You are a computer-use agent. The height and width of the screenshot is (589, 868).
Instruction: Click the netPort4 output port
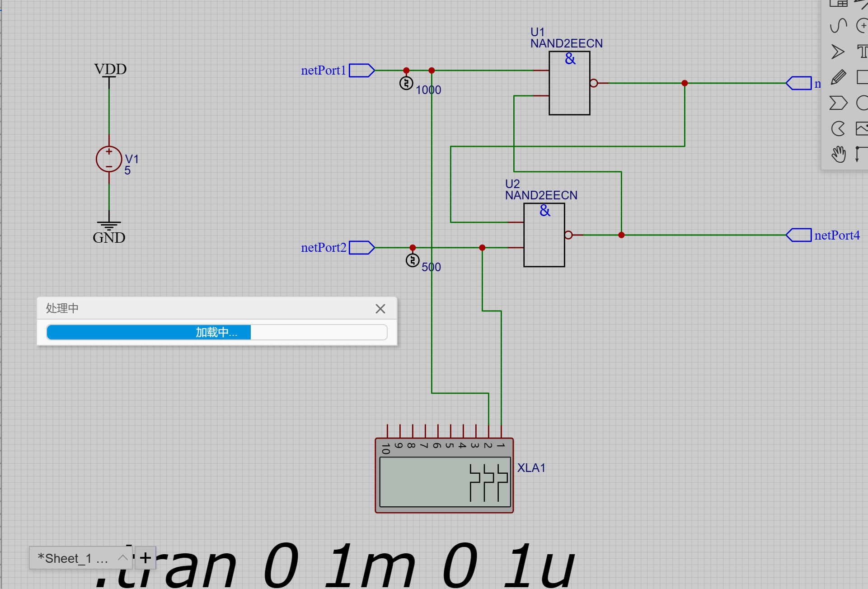pyautogui.click(x=799, y=235)
